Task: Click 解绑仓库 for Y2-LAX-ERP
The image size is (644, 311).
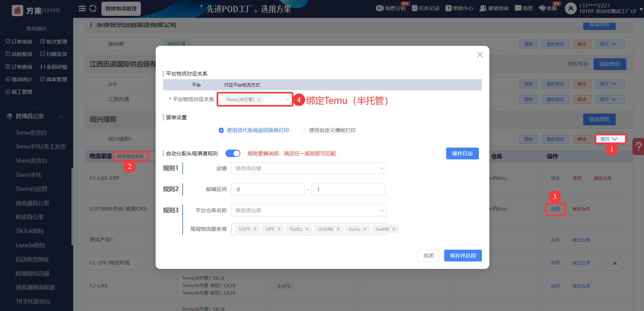Action: 603,178
